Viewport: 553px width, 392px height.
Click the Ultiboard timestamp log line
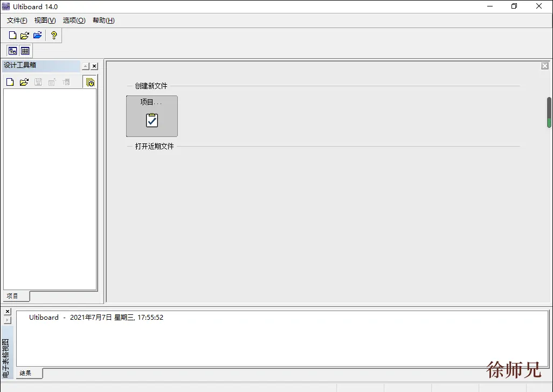point(96,317)
